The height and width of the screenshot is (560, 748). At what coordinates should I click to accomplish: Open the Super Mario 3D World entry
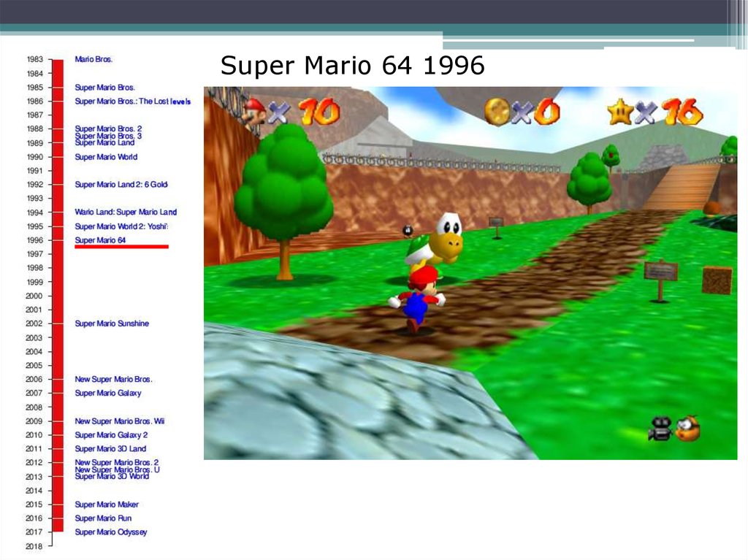coord(112,477)
